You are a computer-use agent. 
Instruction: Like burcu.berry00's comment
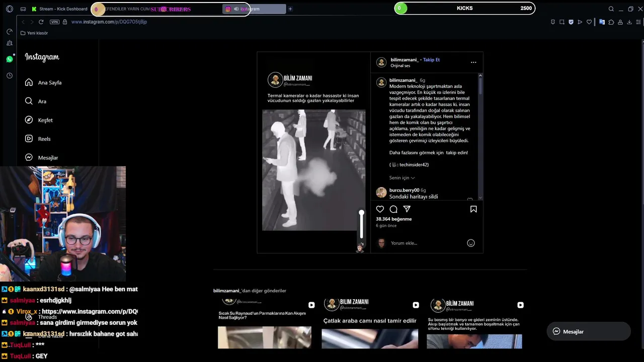tap(470, 200)
